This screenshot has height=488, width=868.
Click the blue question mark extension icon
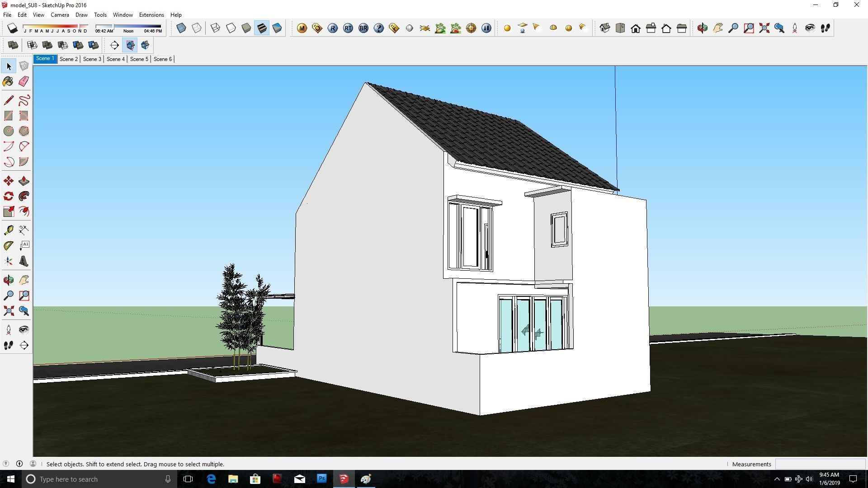[379, 28]
